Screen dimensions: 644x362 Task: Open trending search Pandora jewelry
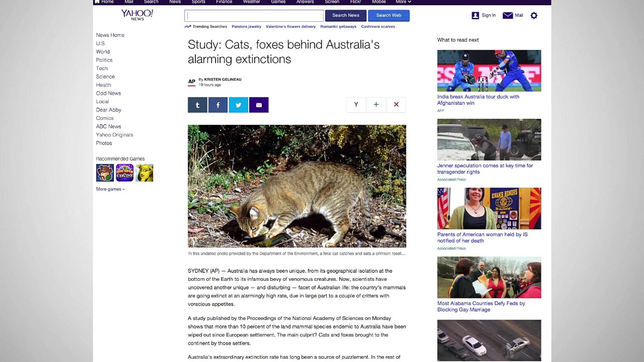(x=246, y=26)
